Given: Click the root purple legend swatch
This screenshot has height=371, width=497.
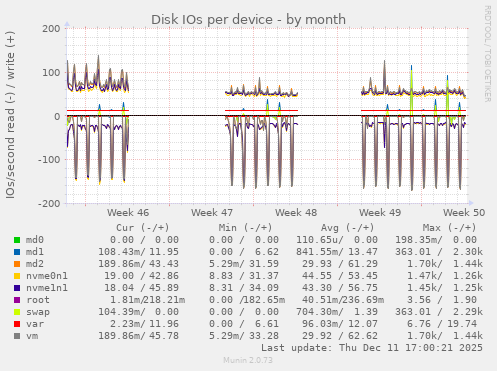Looking at the screenshot, I should (x=17, y=300).
